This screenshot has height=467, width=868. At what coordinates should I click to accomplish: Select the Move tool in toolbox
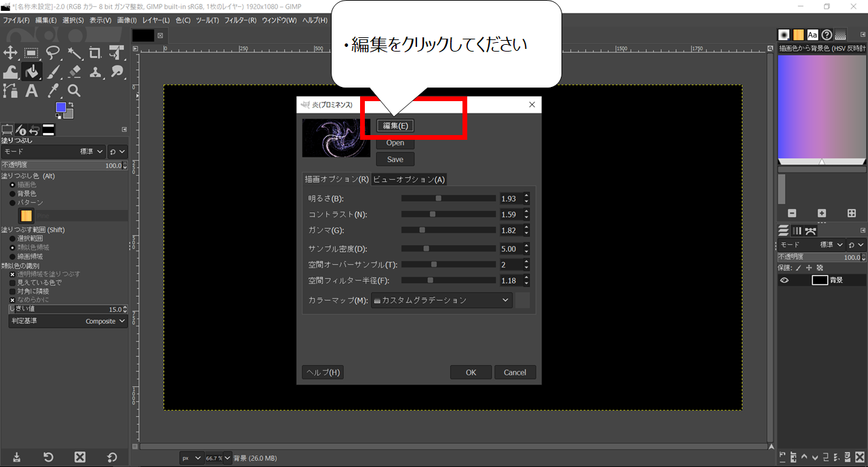click(10, 52)
